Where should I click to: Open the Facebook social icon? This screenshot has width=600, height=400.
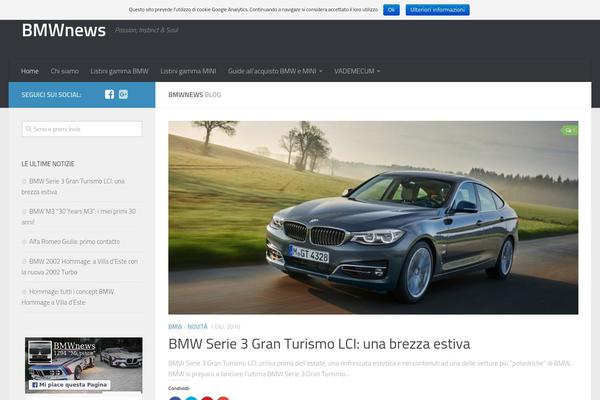(109, 95)
